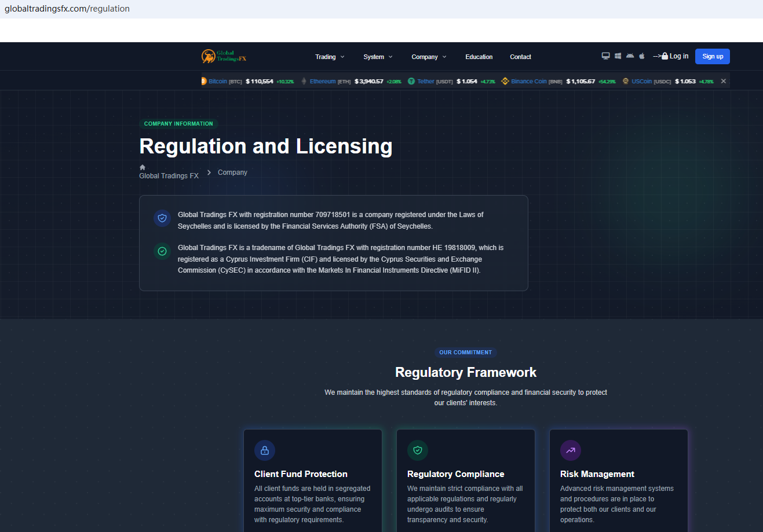
Task: Click the Tether ticker icon
Action: (411, 81)
